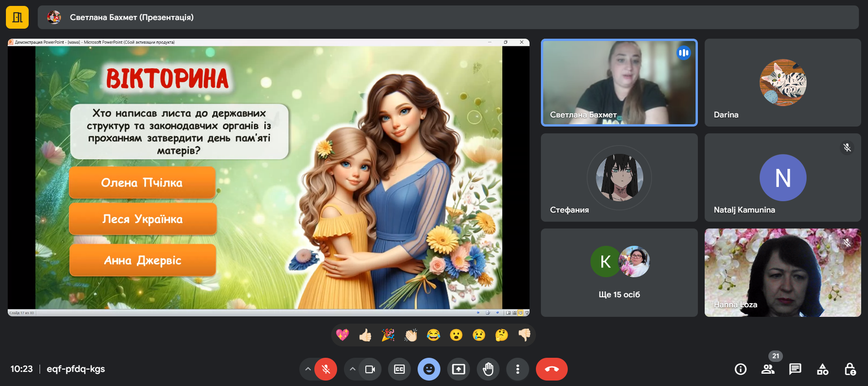Open the 'Ще 15 осіб' participants tile

pyautogui.click(x=619, y=273)
